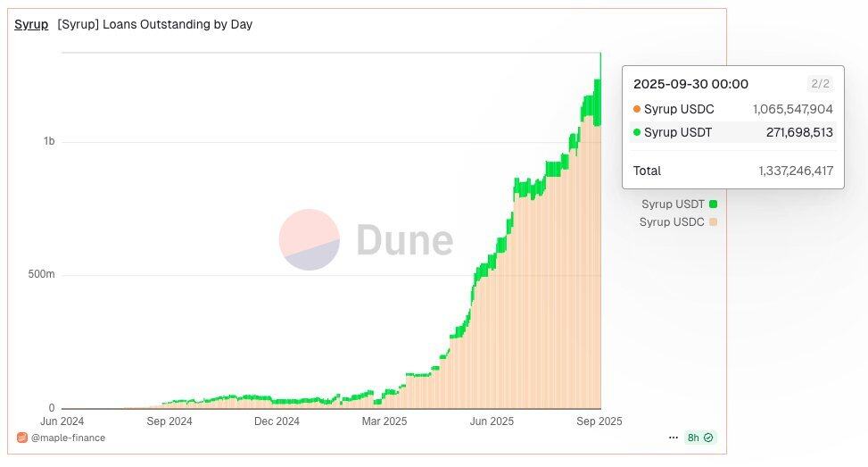Open the @maple-finance author profile

[x=68, y=438]
